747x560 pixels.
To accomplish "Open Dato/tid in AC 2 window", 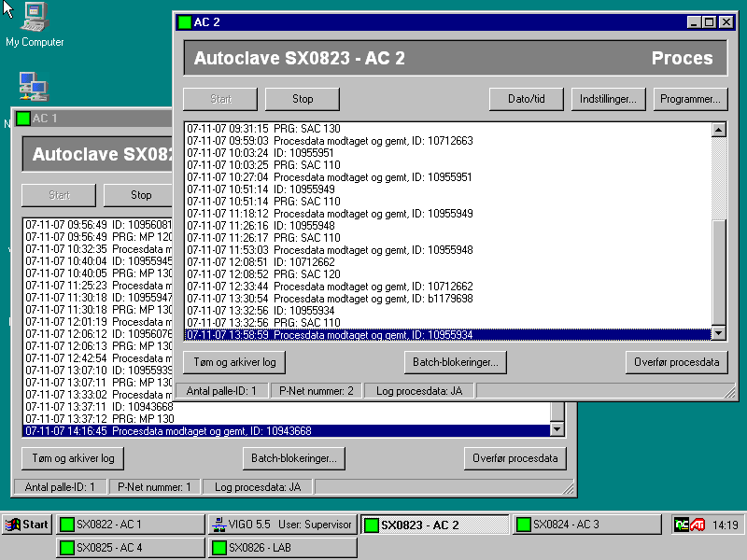I will [x=527, y=99].
